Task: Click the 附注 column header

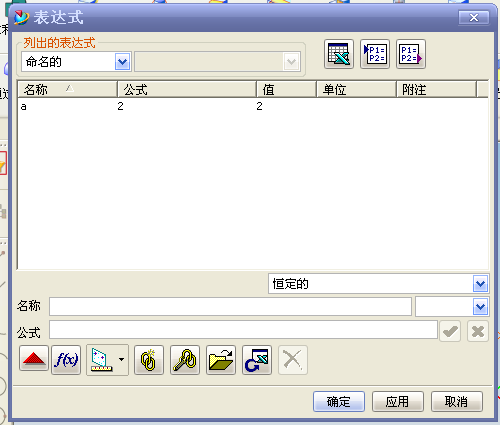Action: [x=436, y=89]
